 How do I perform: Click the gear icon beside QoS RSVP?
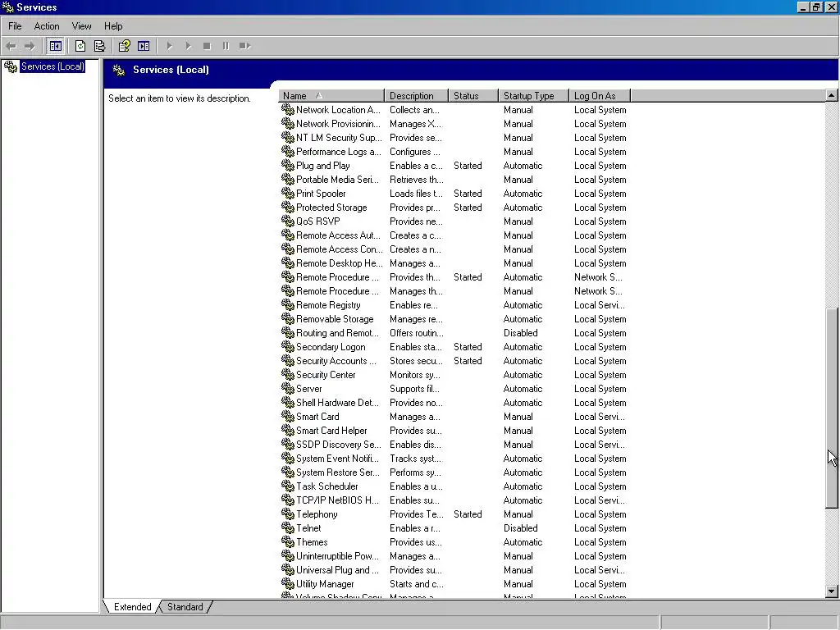pyautogui.click(x=288, y=221)
